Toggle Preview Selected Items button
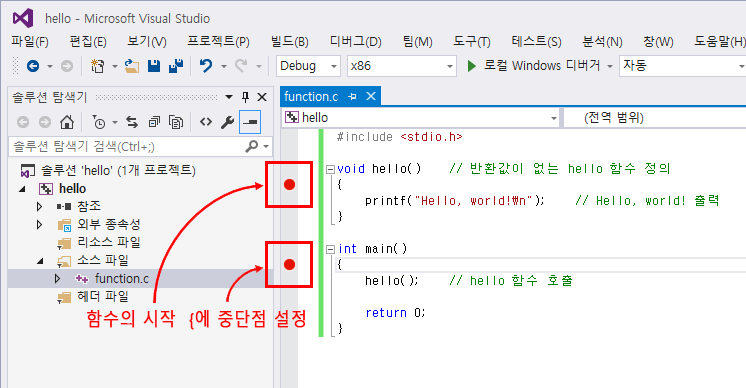 [x=250, y=122]
